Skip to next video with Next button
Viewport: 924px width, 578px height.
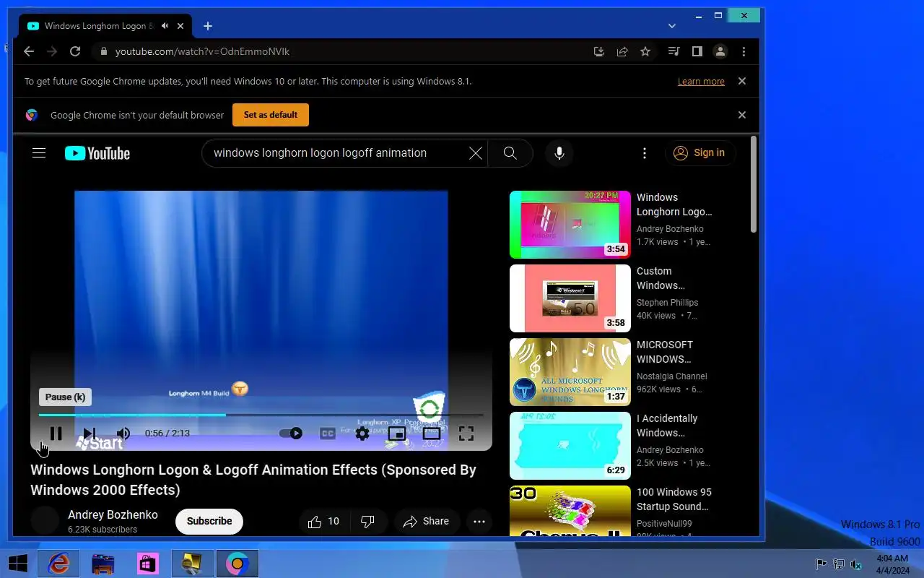(89, 433)
